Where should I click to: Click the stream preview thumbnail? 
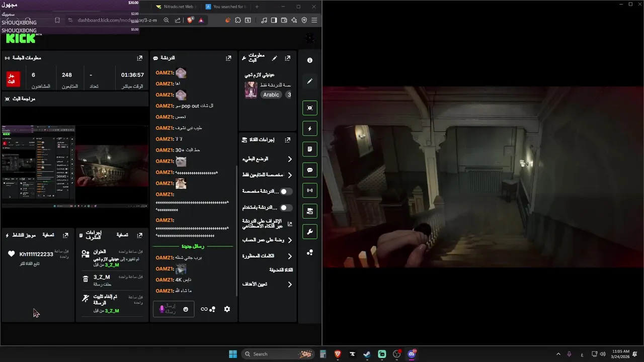[75, 166]
